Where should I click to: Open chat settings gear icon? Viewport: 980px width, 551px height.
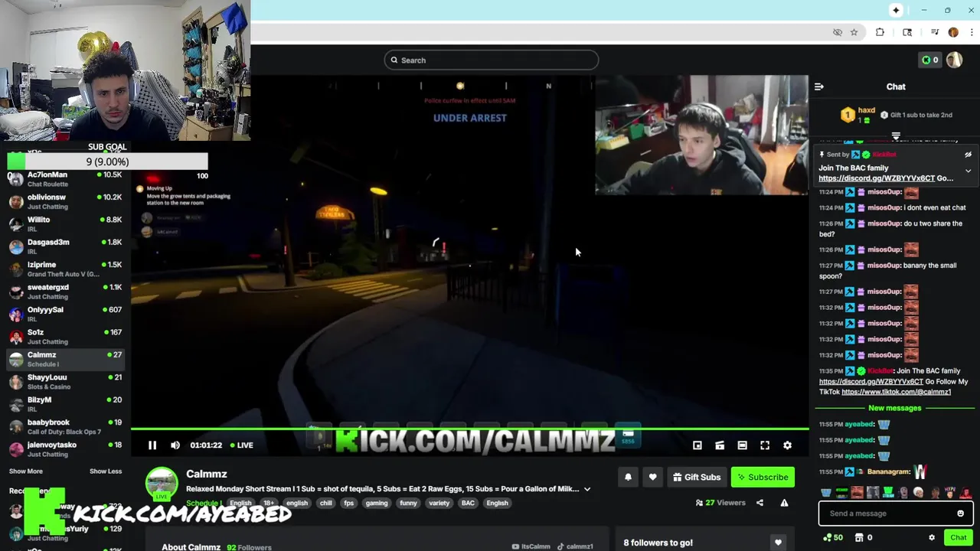point(932,538)
